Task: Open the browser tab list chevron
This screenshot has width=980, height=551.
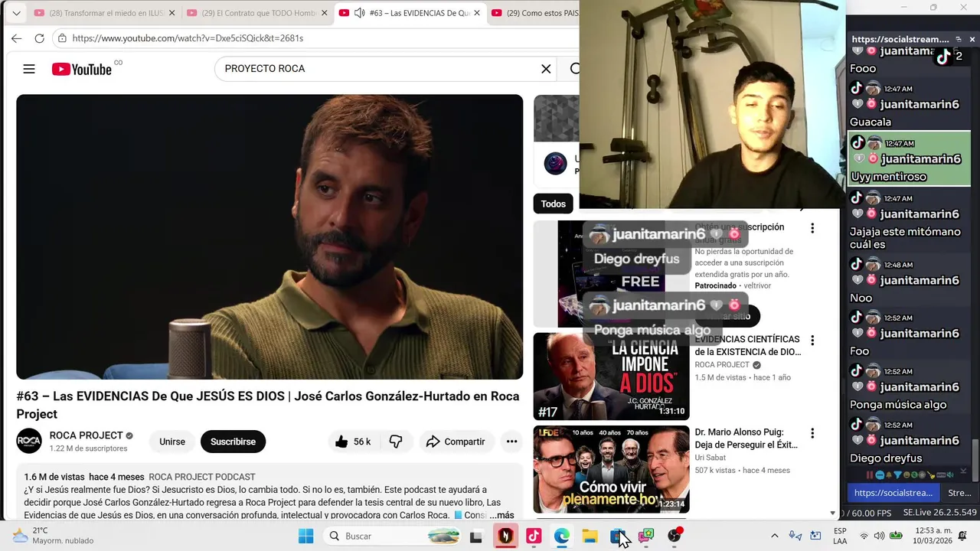Action: pos(16,13)
